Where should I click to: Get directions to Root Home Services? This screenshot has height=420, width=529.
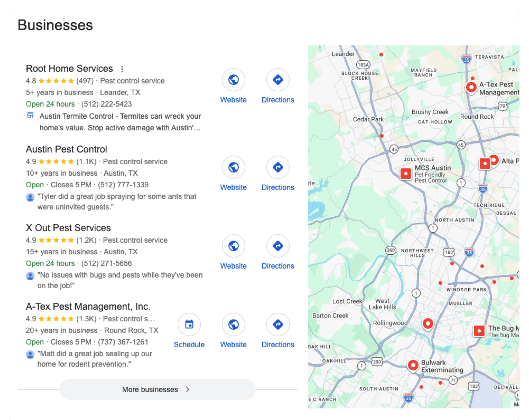(x=278, y=80)
